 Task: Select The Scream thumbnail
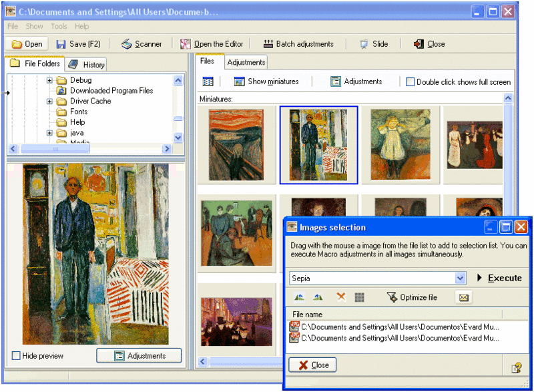tap(236, 145)
